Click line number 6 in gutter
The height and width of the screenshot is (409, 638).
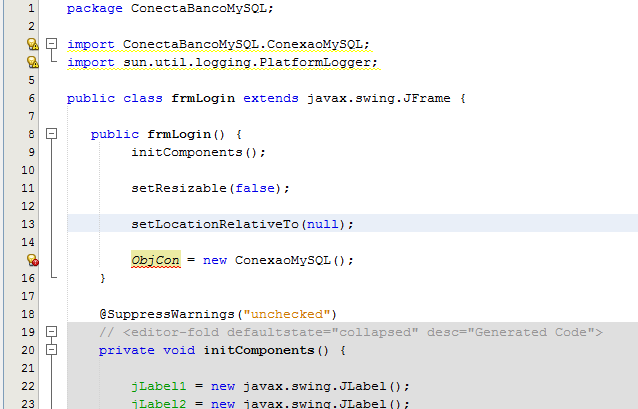(31, 98)
